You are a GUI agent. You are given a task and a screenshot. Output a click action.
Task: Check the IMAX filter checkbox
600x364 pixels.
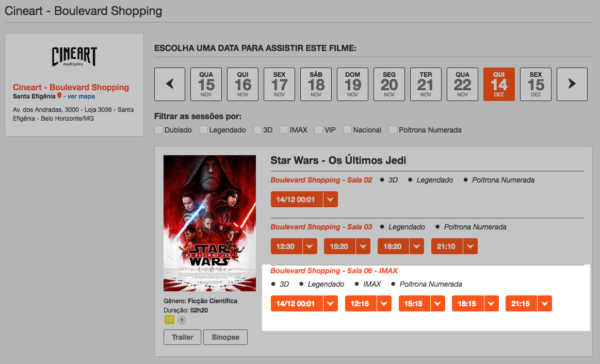284,129
